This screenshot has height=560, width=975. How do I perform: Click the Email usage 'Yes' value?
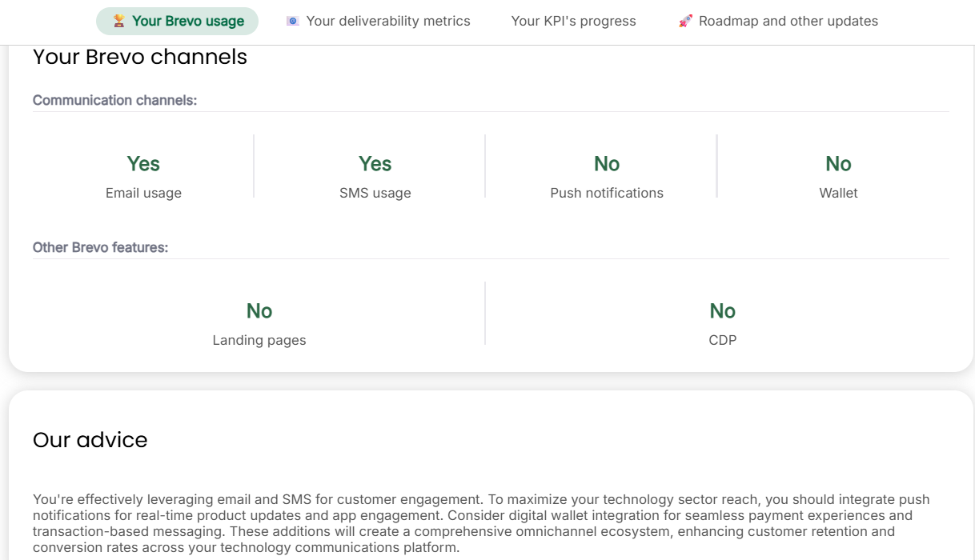coord(143,164)
